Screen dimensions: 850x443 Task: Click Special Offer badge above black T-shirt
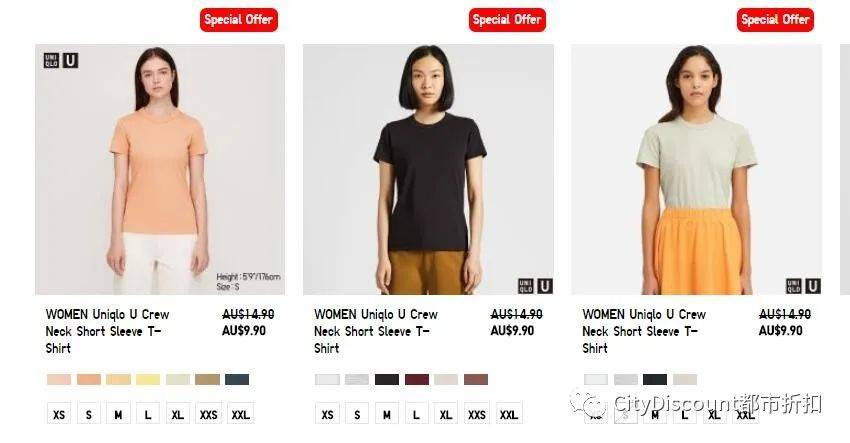[x=507, y=20]
